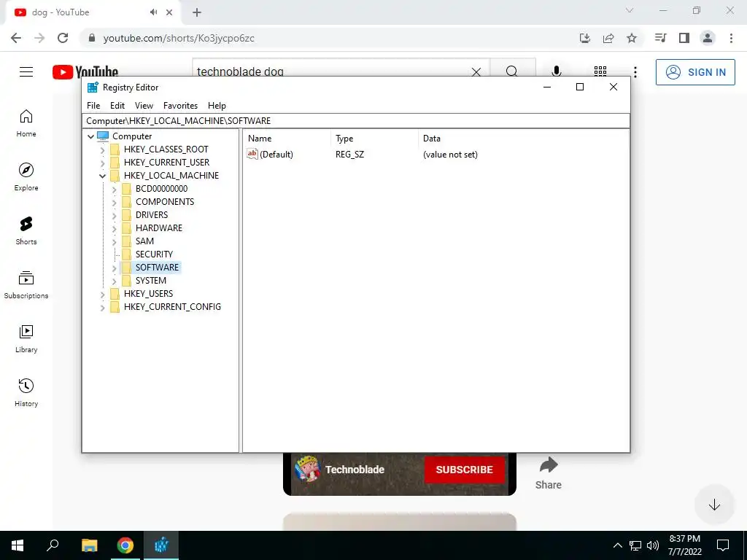
Task: Expand HKEY_CURRENT_USER node
Action: click(102, 163)
